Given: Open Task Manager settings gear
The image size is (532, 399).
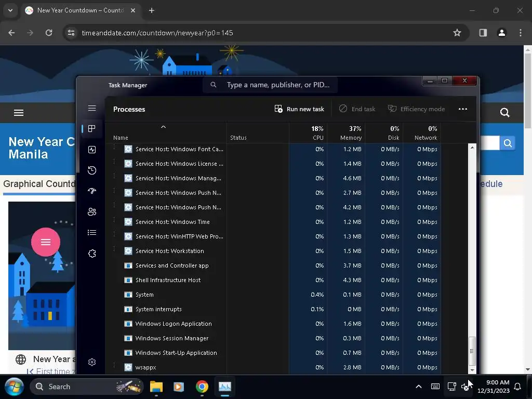Looking at the screenshot, I should (x=92, y=362).
